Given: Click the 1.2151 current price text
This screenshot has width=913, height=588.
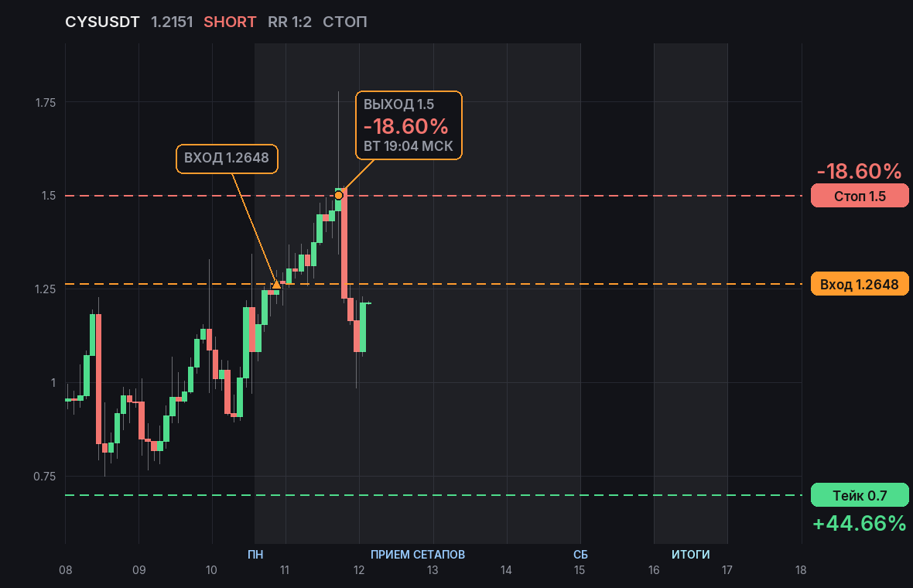Looking at the screenshot, I should [172, 22].
